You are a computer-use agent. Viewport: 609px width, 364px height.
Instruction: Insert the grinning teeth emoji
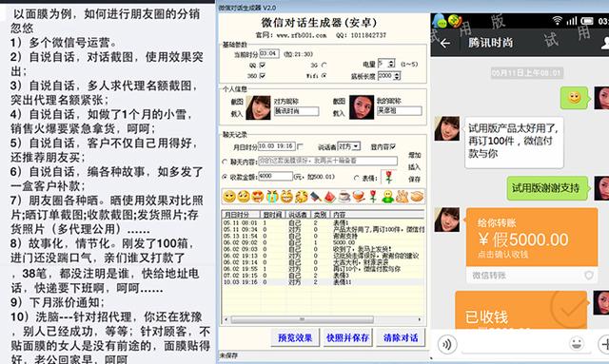[286, 197]
